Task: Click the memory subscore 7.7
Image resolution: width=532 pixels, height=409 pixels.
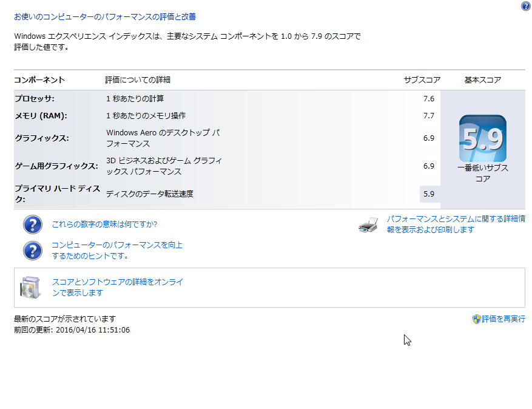Action: [x=429, y=116]
